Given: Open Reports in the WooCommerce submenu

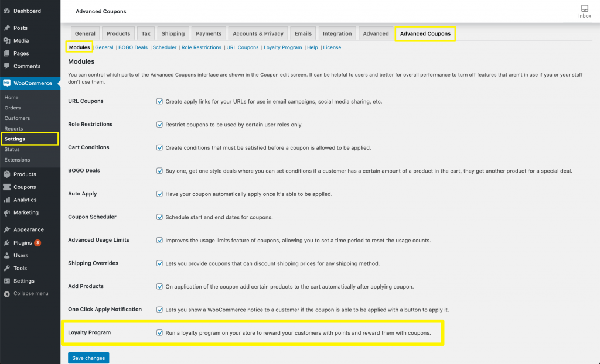Looking at the screenshot, I should tap(14, 129).
